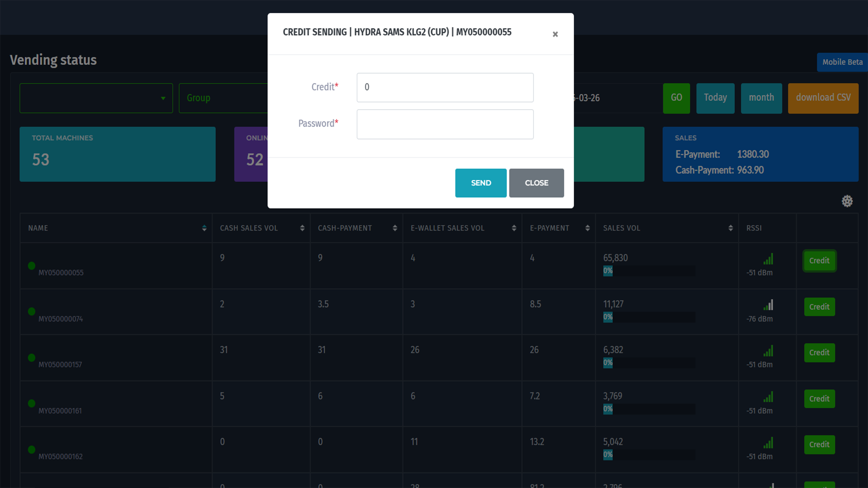The height and width of the screenshot is (488, 868).
Task: Click signal strength icon for MY050000162
Action: (768, 443)
